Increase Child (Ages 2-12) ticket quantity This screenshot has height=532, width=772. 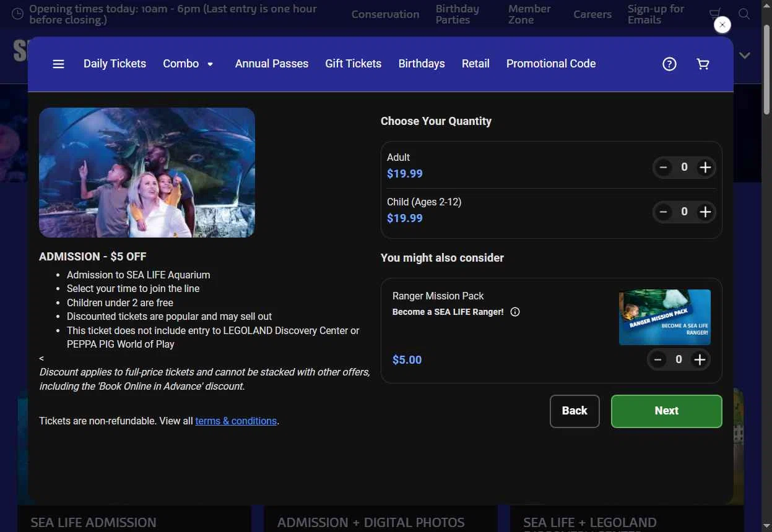[x=705, y=212]
